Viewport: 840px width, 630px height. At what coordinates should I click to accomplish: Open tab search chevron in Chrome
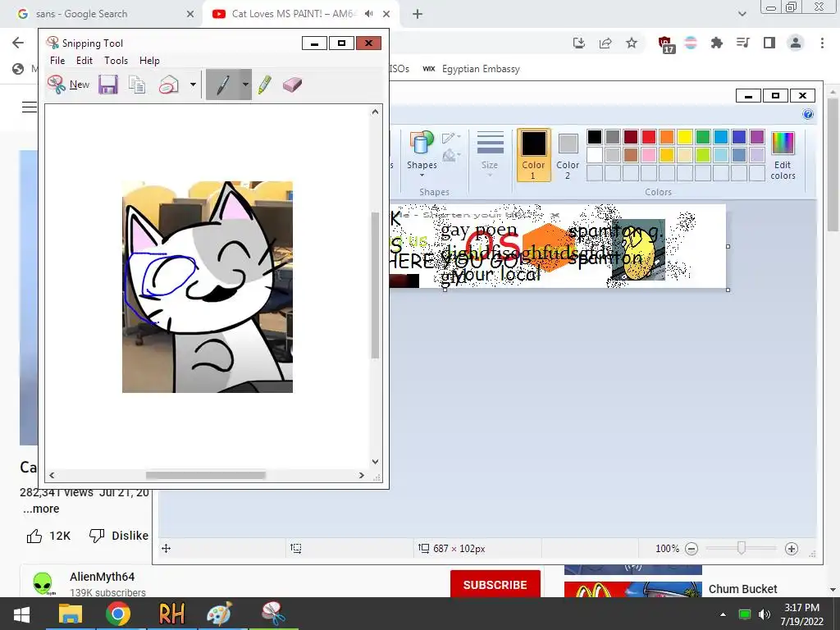(742, 14)
